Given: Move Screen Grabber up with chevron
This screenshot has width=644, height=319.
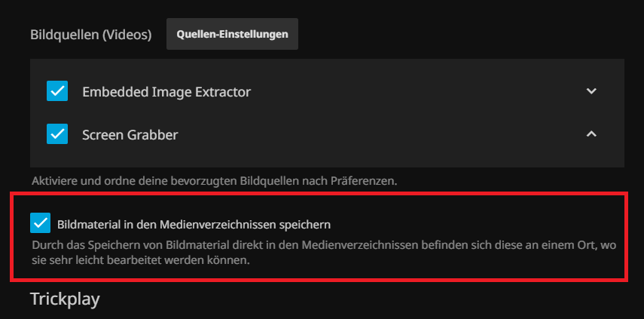Looking at the screenshot, I should pyautogui.click(x=591, y=134).
